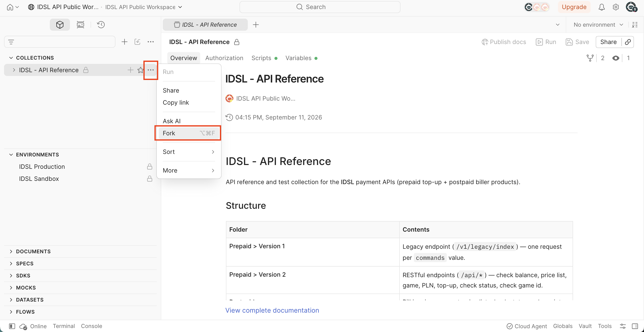This screenshot has width=644, height=332.
Task: Open the Sort submenu
Action: point(189,152)
